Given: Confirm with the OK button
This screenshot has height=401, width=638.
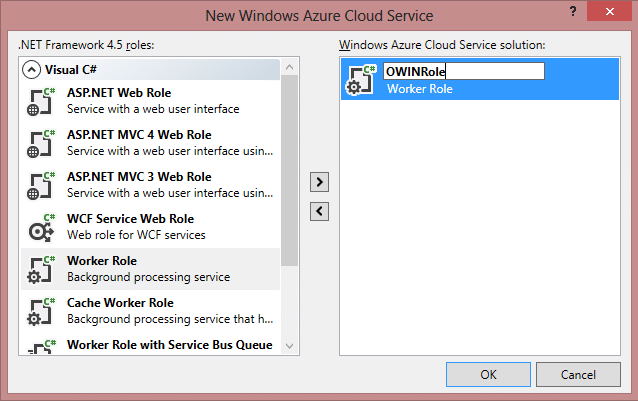Looking at the screenshot, I should point(488,375).
